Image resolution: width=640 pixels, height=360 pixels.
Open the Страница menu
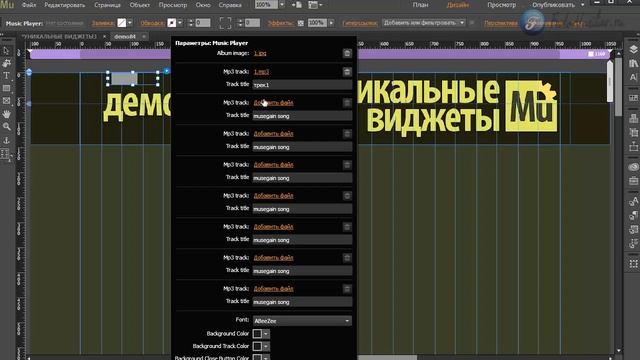[x=107, y=5]
